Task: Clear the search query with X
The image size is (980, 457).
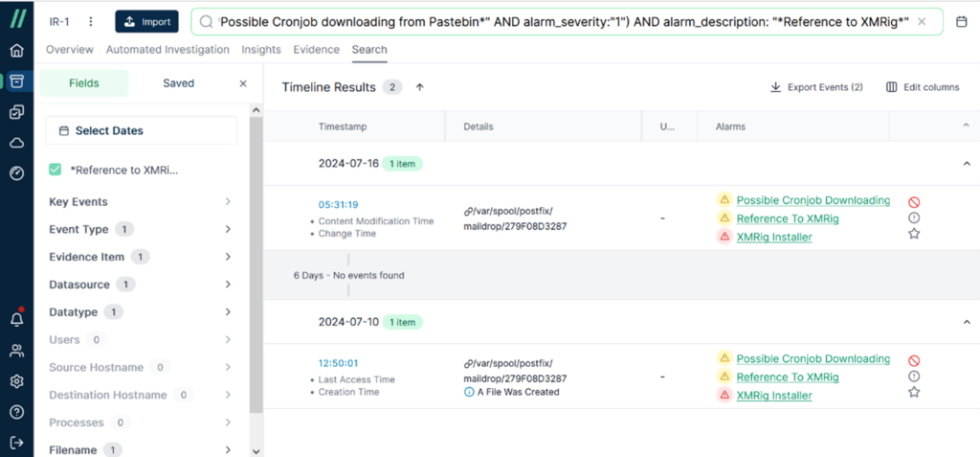Action: (922, 21)
